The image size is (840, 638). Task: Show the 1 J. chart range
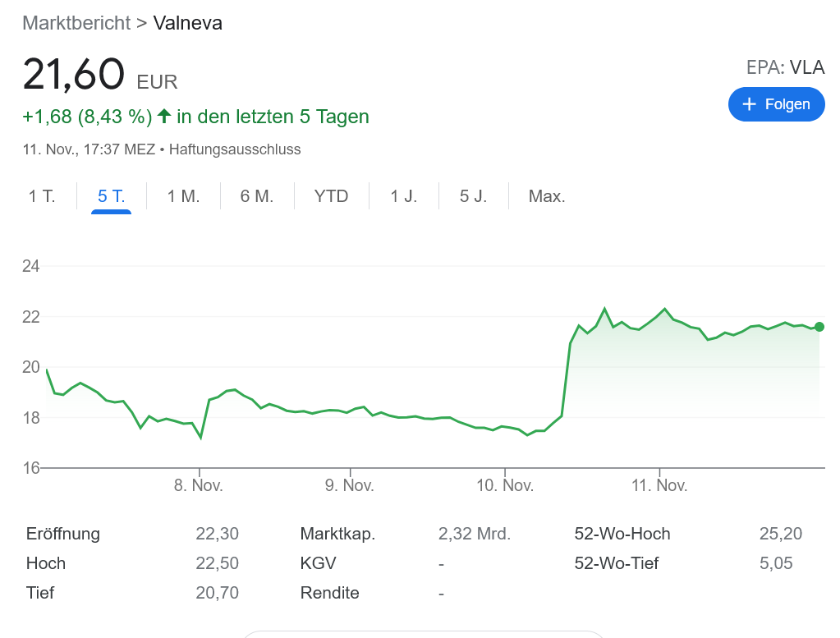403,196
